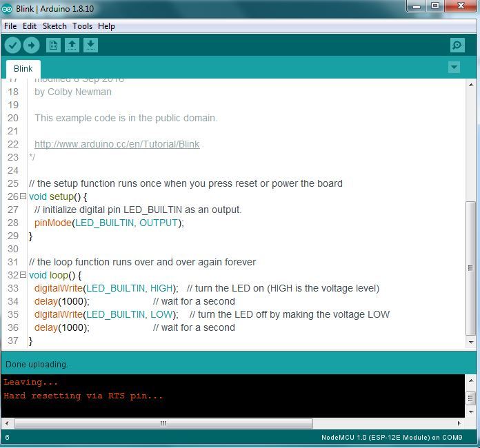Open the Serial Monitor magnifier icon
Viewport: 480px width, 448px height.
458,45
